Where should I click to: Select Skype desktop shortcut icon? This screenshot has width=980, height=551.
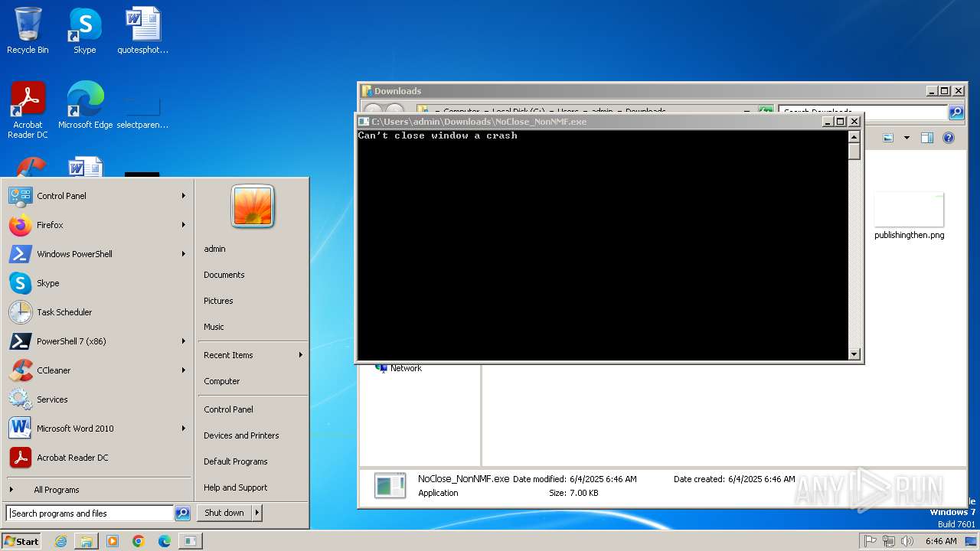(85, 31)
